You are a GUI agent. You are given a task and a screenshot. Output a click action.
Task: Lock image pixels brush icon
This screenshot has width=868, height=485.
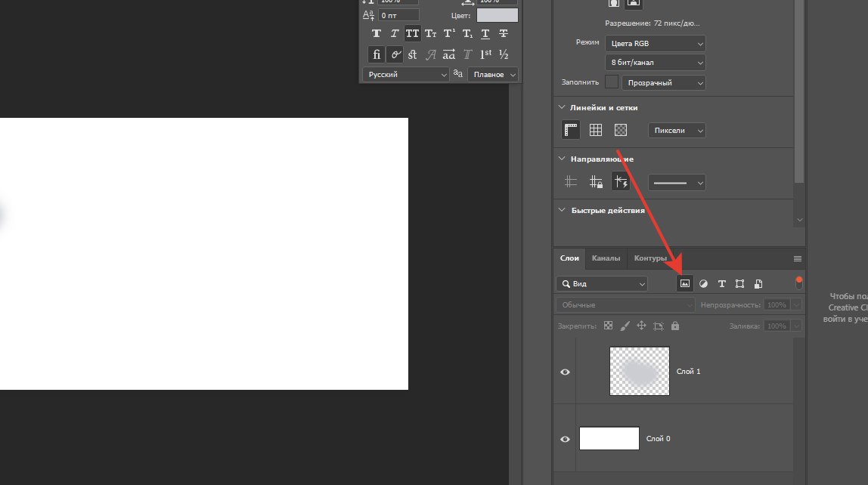coord(625,326)
